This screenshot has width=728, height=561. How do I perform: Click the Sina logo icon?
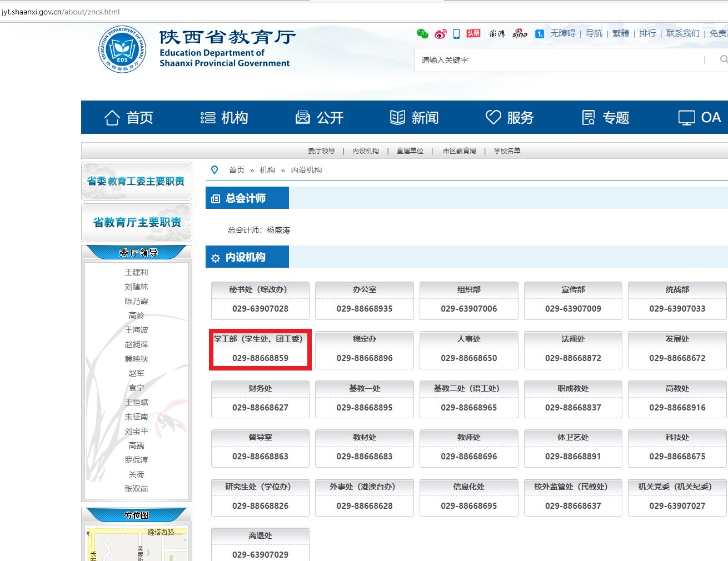521,34
